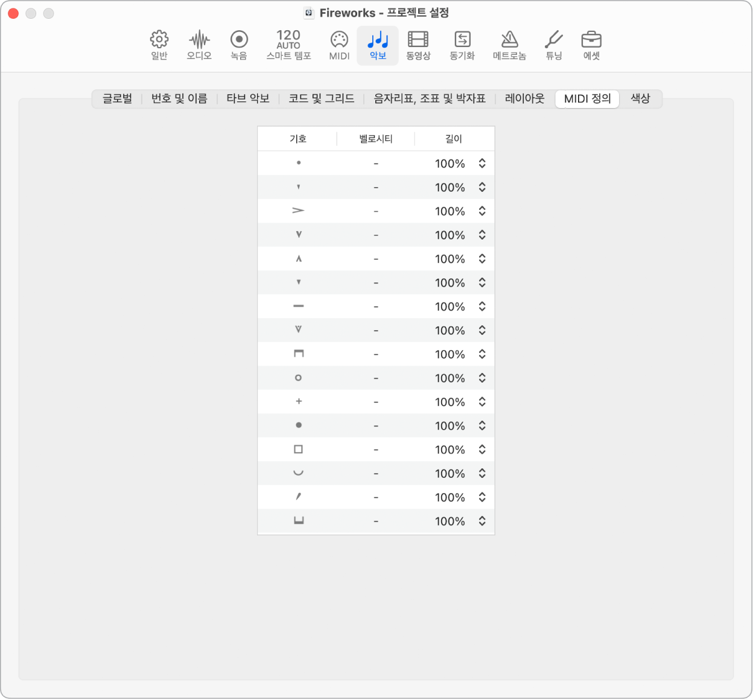This screenshot has height=700, width=753.
Task: Adjust length stepper for down-bow symbol row
Action: coord(482,354)
